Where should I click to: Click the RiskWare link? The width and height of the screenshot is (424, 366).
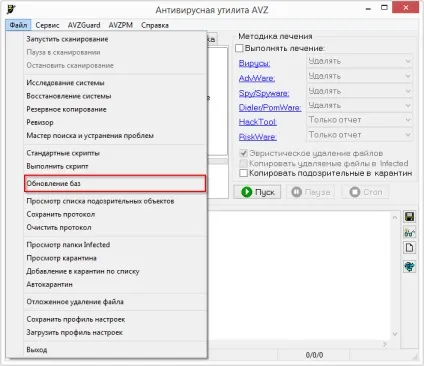tap(257, 137)
